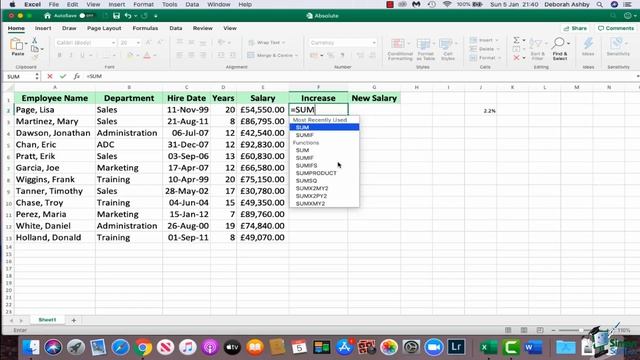Open Google Chrome from the Dock
640x360 pixels.
(x=142, y=348)
